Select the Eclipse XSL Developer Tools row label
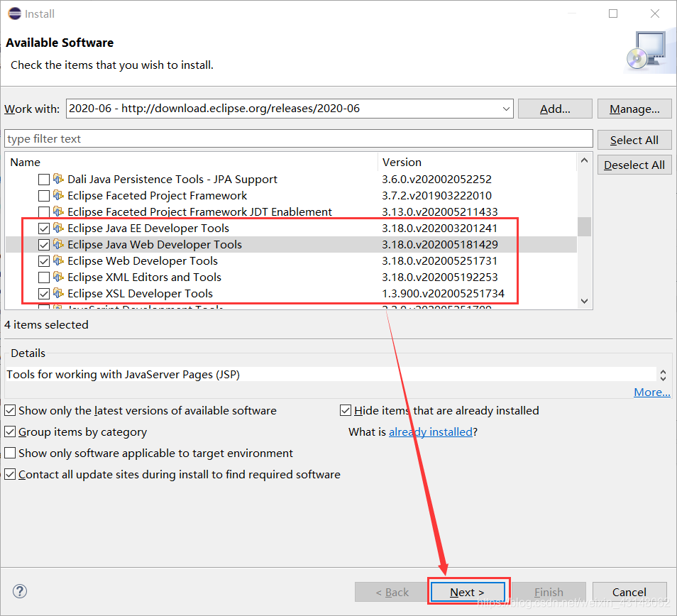 click(141, 294)
